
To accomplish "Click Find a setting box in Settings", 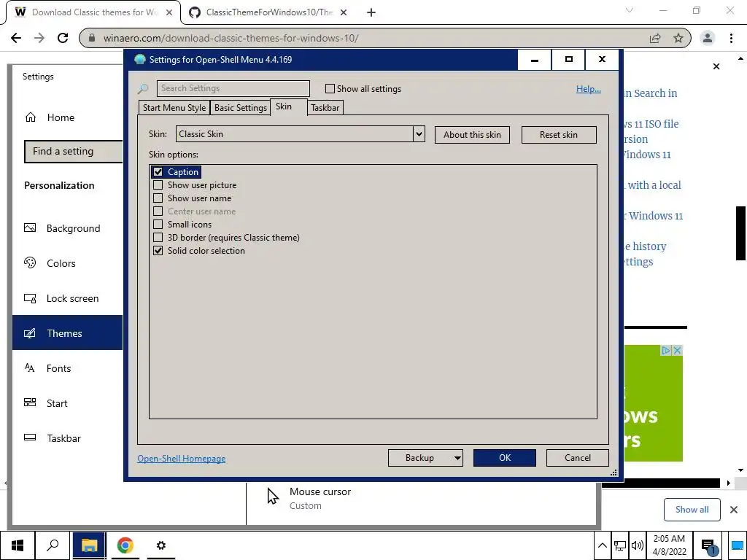I will click(x=74, y=152).
